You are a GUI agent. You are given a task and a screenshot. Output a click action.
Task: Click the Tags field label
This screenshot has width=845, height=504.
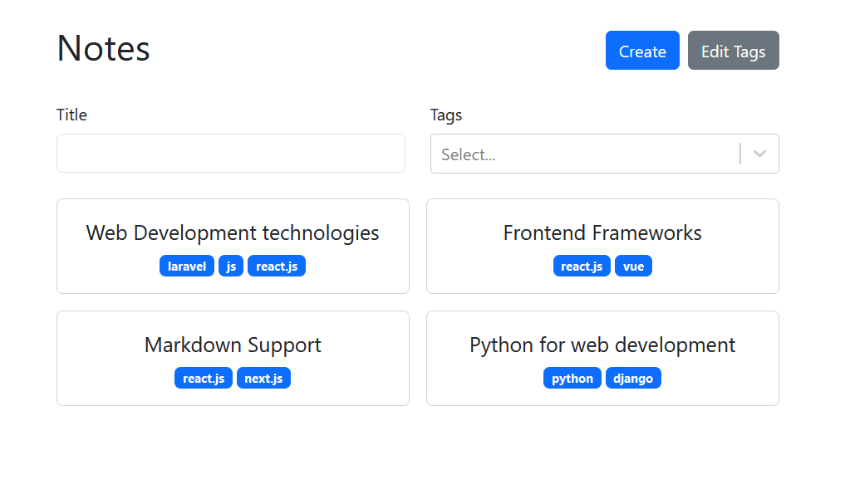[446, 115]
